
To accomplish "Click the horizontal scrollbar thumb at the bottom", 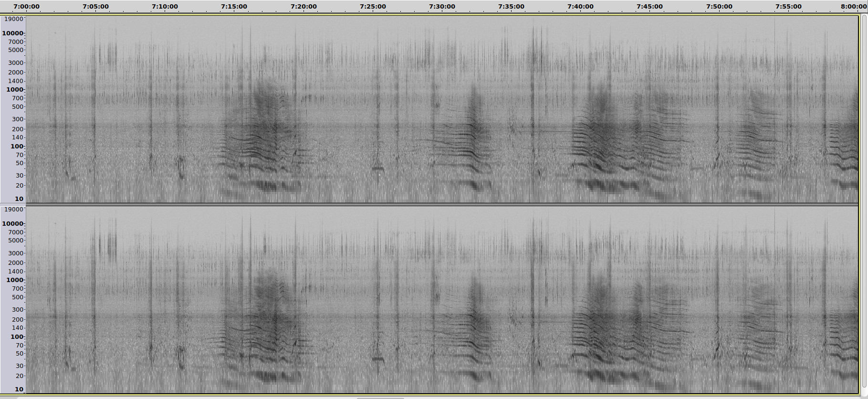I will tap(380, 398).
